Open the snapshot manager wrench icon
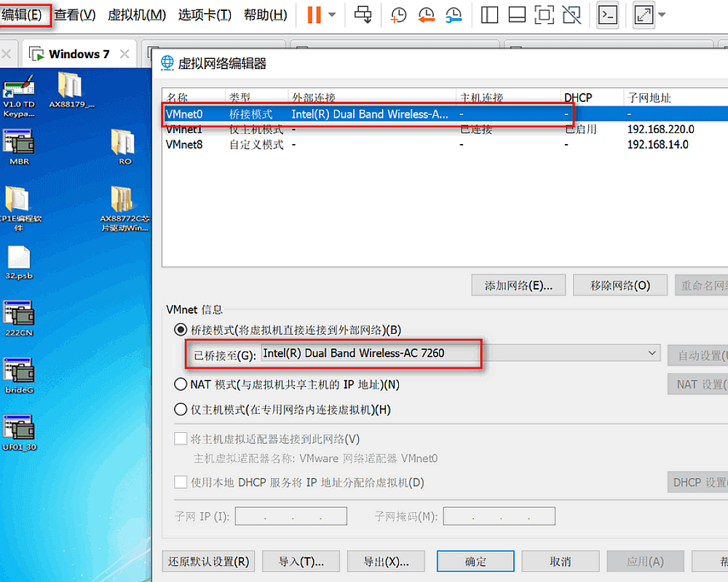Screen dimensions: 728x582 click(453, 15)
